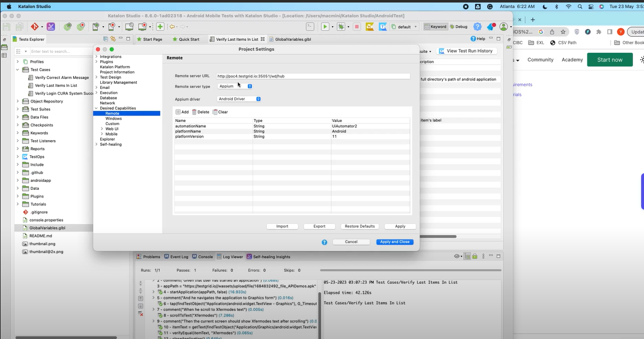
Task: Click the red Stop execution icon
Action: point(357,27)
